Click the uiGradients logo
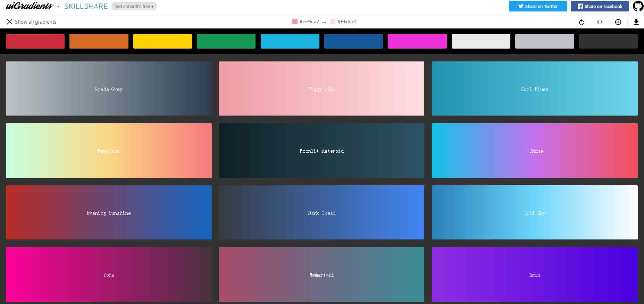This screenshot has width=644, height=304. pyautogui.click(x=30, y=6)
